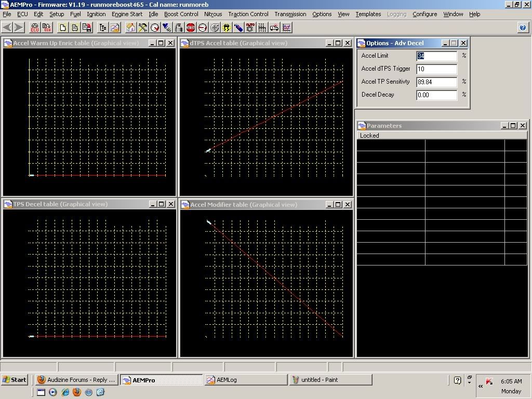
Task: Open the Fuel menu
Action: click(x=75, y=14)
